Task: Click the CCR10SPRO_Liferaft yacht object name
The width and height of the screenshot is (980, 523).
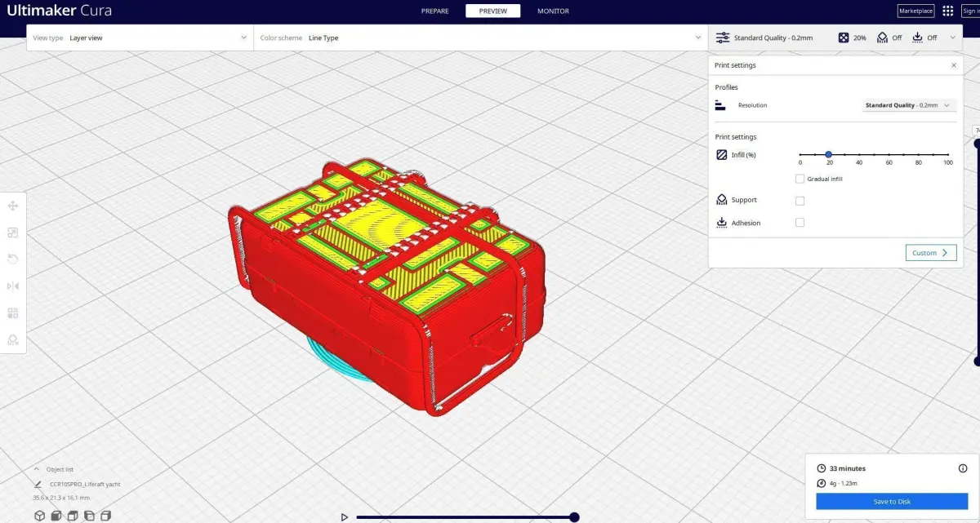Action: click(x=85, y=484)
